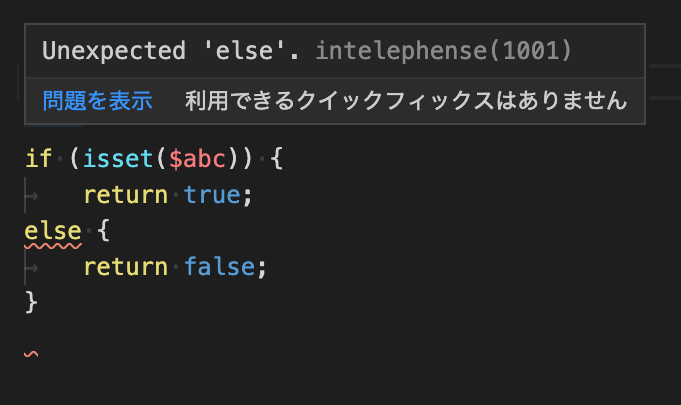The width and height of the screenshot is (681, 405).
Task: Click the return keyword before false
Action: click(x=126, y=267)
